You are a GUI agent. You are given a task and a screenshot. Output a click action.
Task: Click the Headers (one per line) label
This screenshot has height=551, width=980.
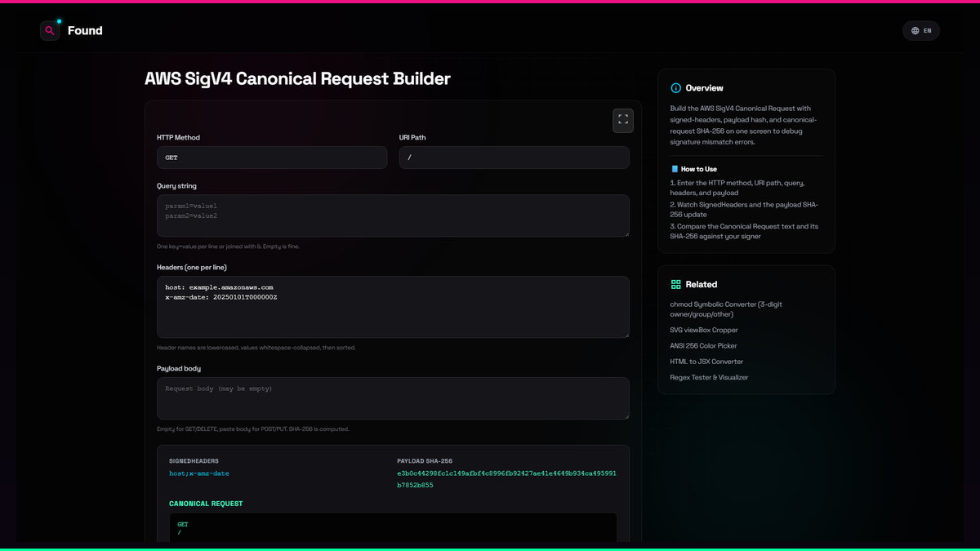pyautogui.click(x=192, y=268)
